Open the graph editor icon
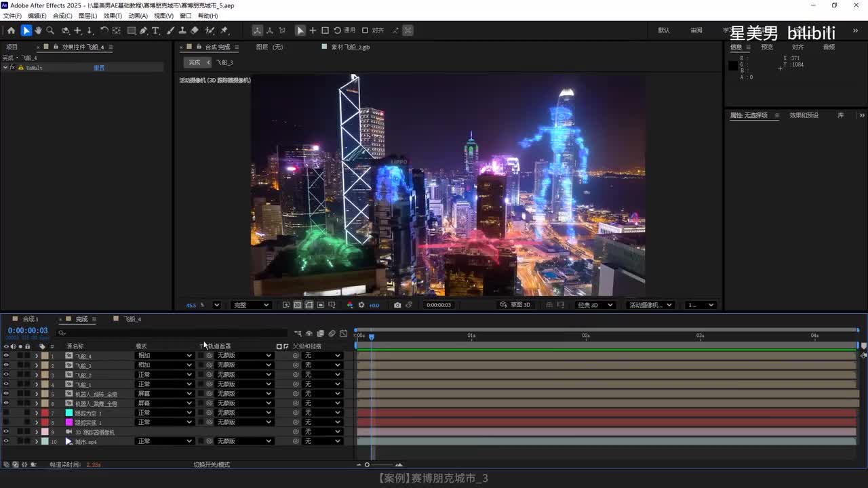The width and height of the screenshot is (868, 488). click(343, 333)
